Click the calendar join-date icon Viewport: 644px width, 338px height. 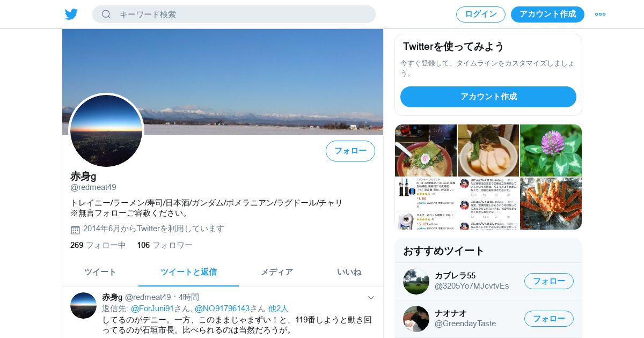click(75, 230)
